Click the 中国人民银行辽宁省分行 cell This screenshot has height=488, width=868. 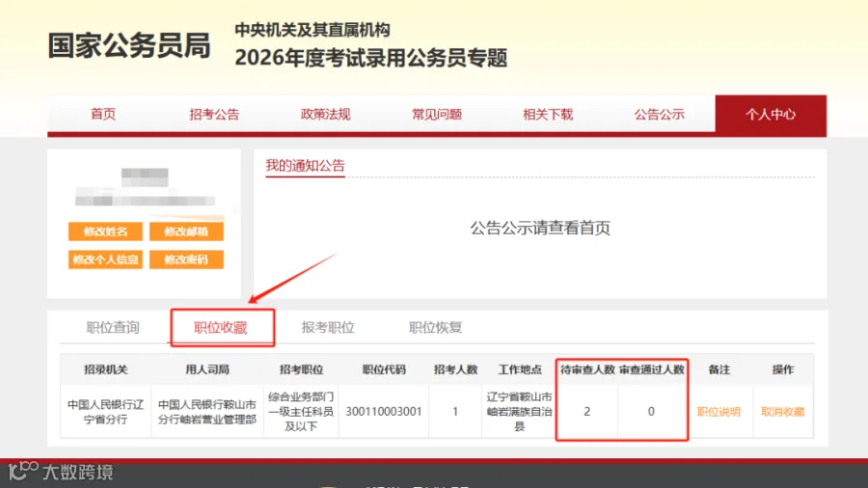click(105, 412)
